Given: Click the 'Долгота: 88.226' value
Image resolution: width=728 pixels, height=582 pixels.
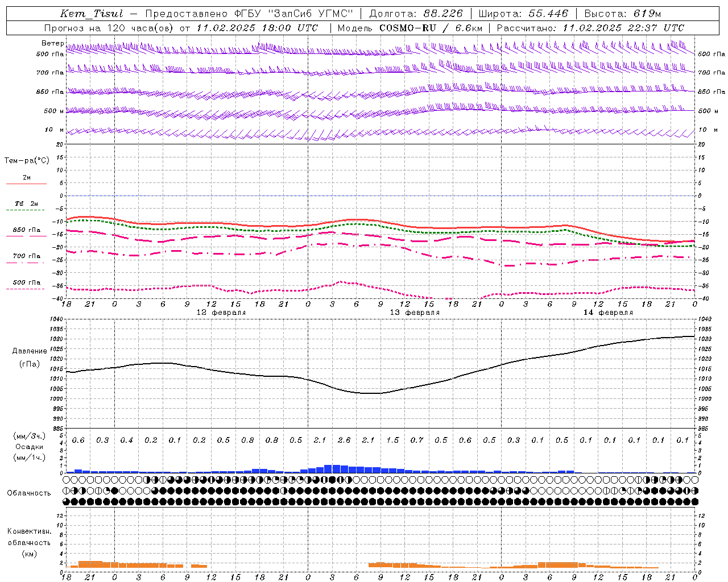Looking at the screenshot, I should (416, 14).
